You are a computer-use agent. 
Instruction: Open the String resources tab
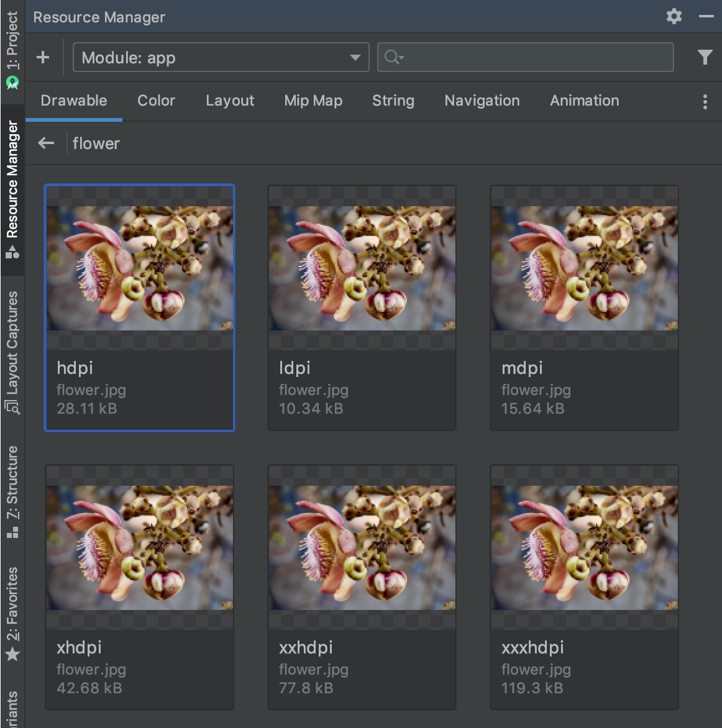tap(393, 101)
